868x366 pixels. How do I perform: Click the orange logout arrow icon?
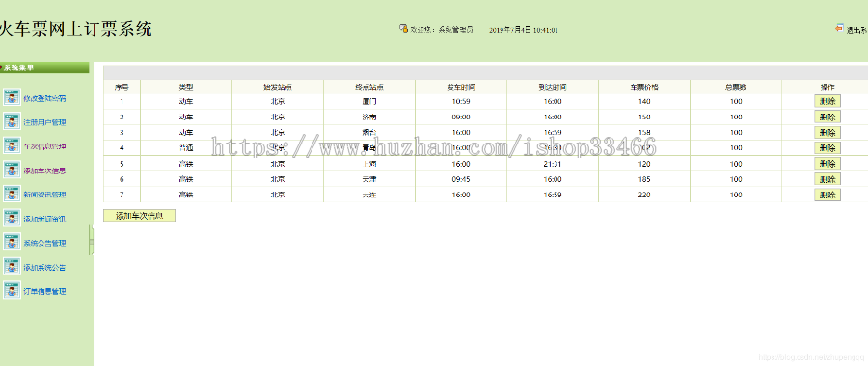click(x=839, y=28)
